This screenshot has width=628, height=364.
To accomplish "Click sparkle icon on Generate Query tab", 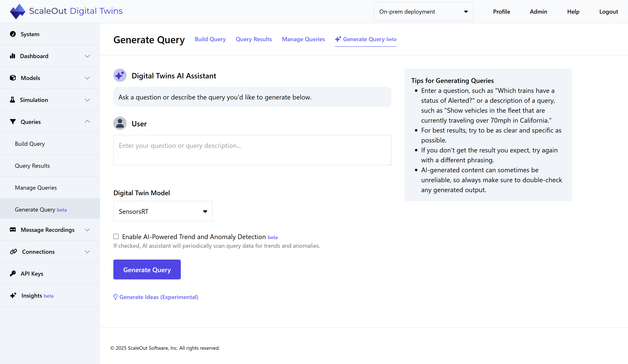I will pyautogui.click(x=338, y=39).
